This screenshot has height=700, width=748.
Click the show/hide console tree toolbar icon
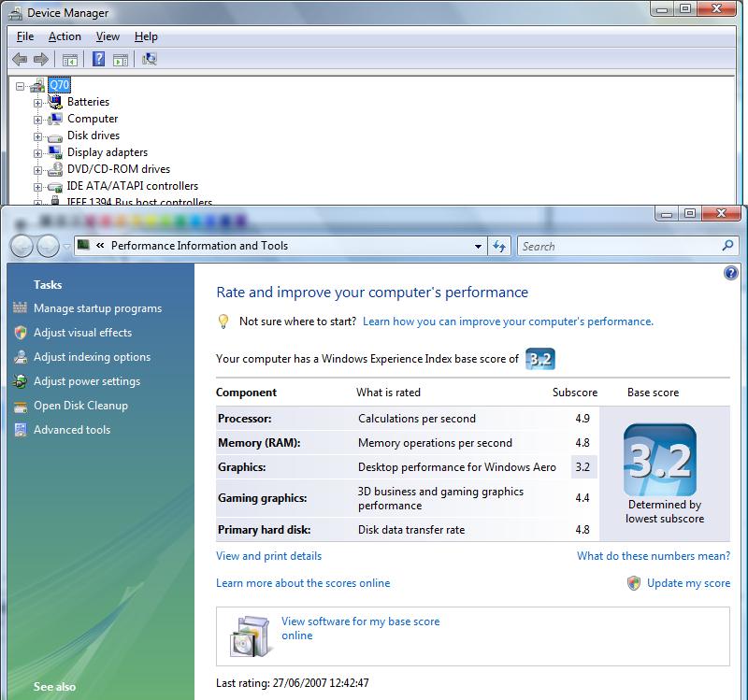(x=69, y=60)
